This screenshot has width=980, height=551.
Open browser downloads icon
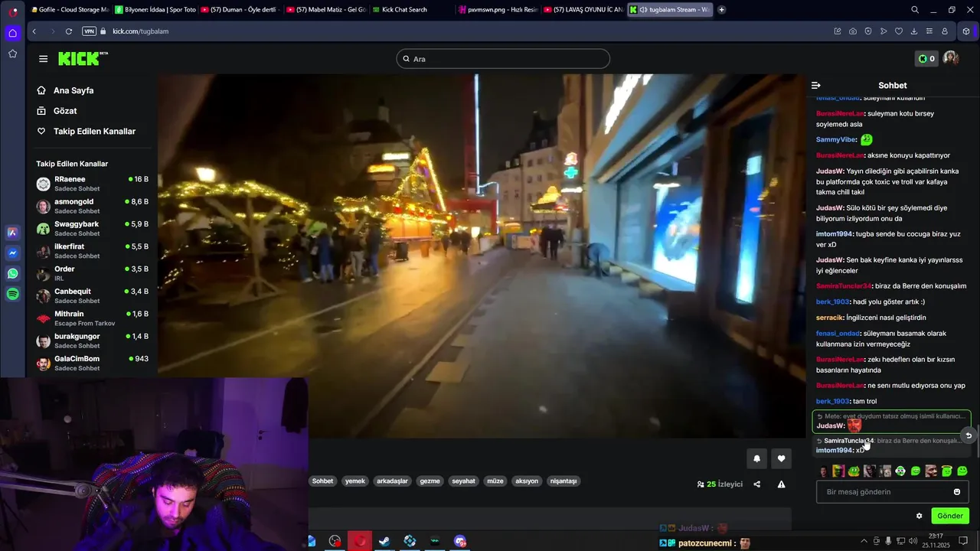(x=914, y=31)
